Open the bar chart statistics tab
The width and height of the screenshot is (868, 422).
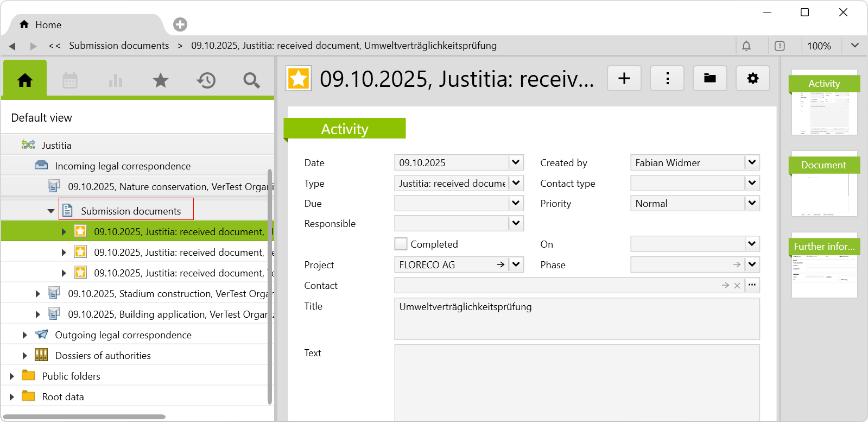pyautogui.click(x=116, y=80)
